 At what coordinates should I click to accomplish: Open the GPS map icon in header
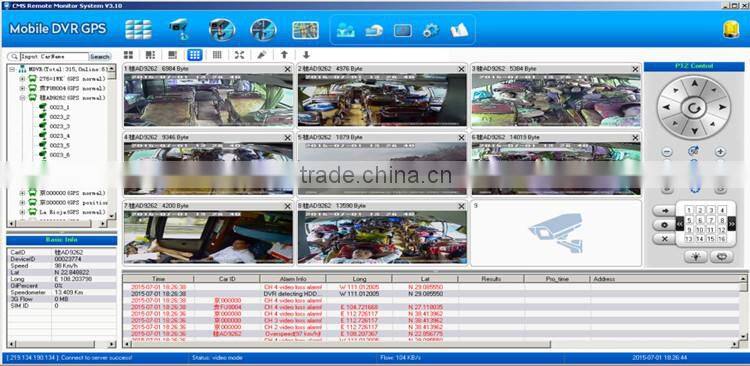305,30
